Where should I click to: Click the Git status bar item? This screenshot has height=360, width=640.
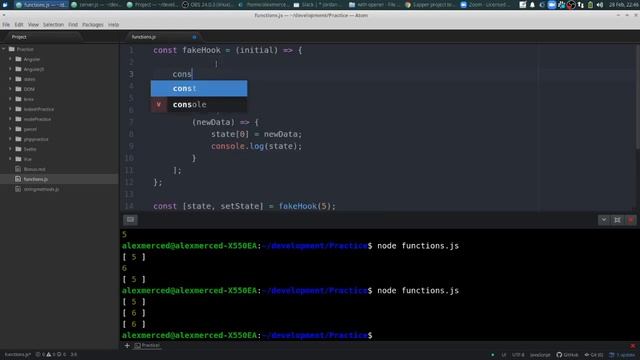594,355
